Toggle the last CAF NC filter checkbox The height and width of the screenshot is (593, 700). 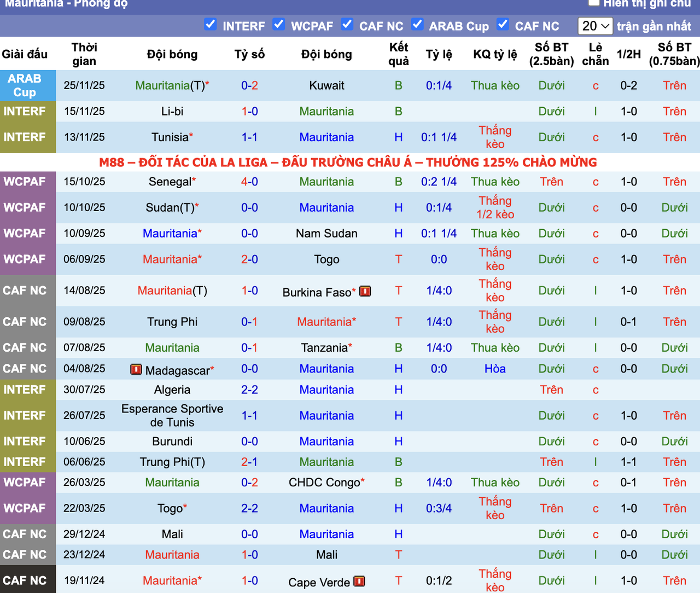503,25
